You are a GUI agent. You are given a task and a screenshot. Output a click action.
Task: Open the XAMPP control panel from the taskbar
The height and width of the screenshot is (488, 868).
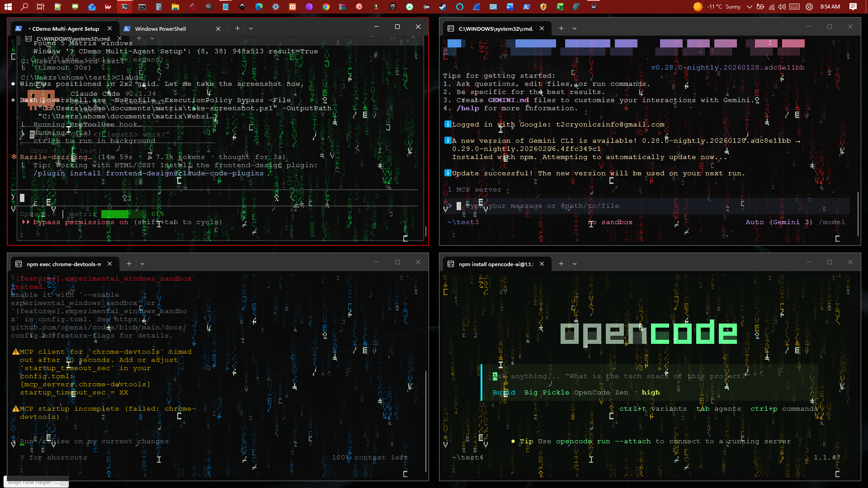click(x=293, y=7)
